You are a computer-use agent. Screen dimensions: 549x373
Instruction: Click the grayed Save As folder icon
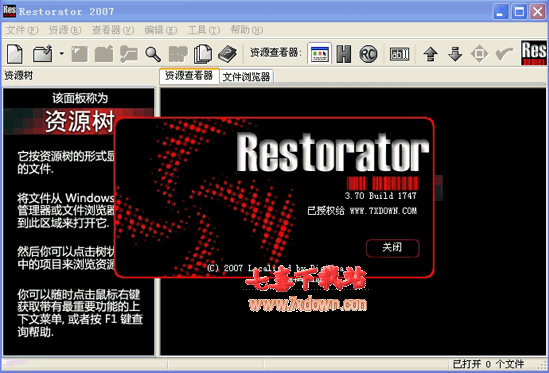[104, 54]
